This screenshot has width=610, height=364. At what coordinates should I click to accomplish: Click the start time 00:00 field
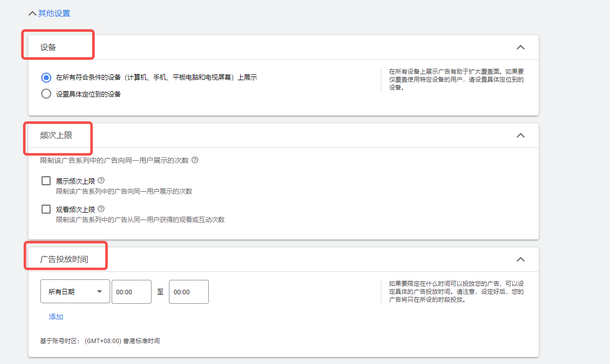(131, 292)
